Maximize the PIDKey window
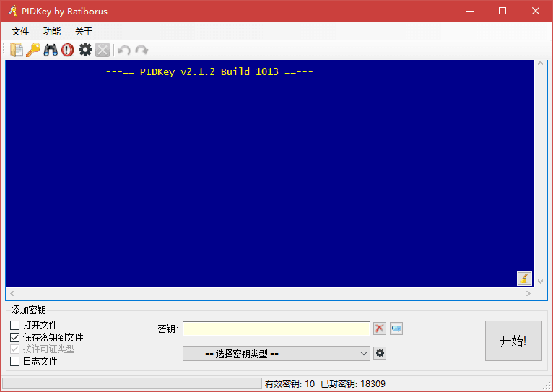 point(502,11)
